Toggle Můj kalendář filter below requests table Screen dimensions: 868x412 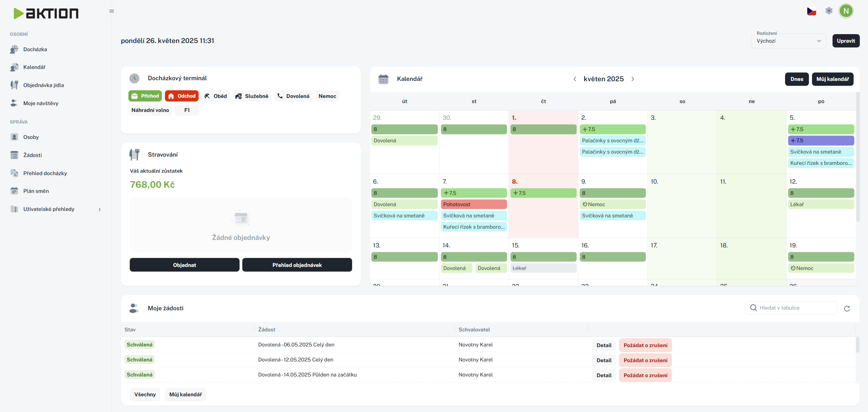(186, 394)
